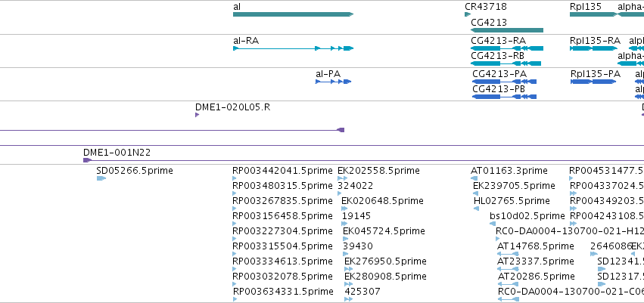Select the CG4213-RB transcript feature
Screen dimensions: 644x303
(x=506, y=63)
